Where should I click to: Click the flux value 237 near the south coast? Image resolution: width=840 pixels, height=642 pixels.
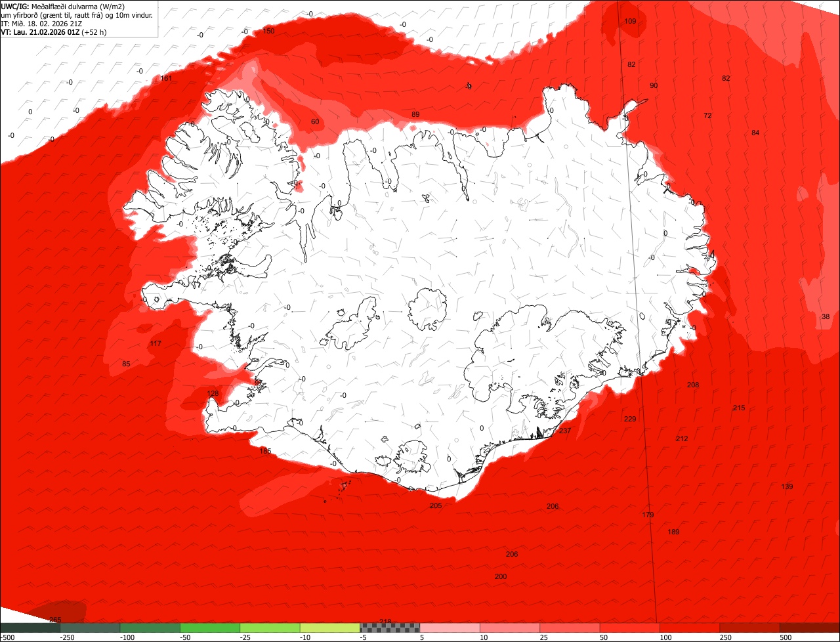click(x=565, y=431)
